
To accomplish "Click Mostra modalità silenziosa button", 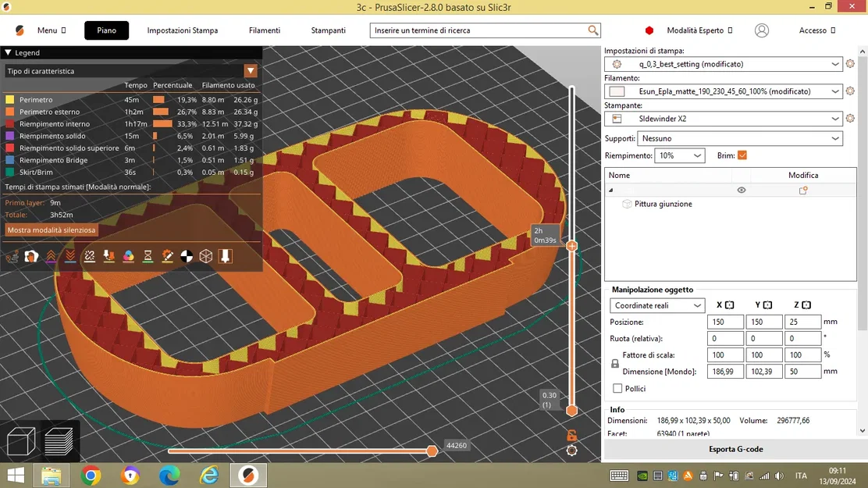I will tap(52, 230).
